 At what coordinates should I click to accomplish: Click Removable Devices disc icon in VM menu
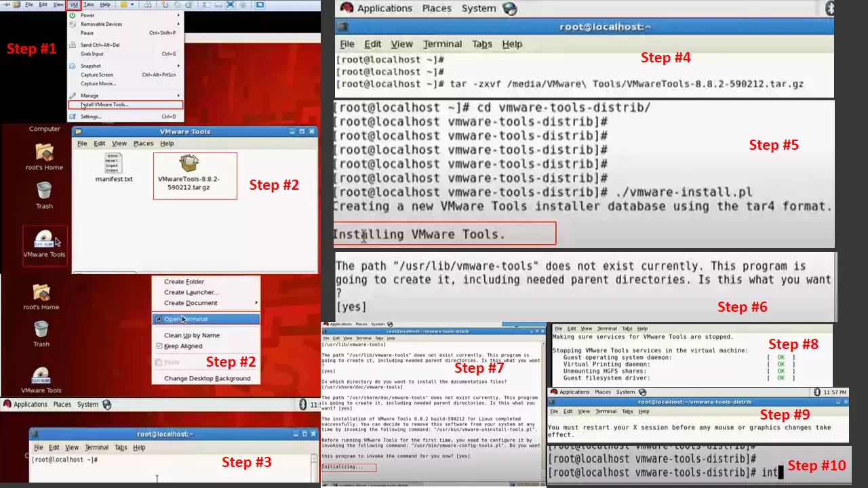coord(73,24)
